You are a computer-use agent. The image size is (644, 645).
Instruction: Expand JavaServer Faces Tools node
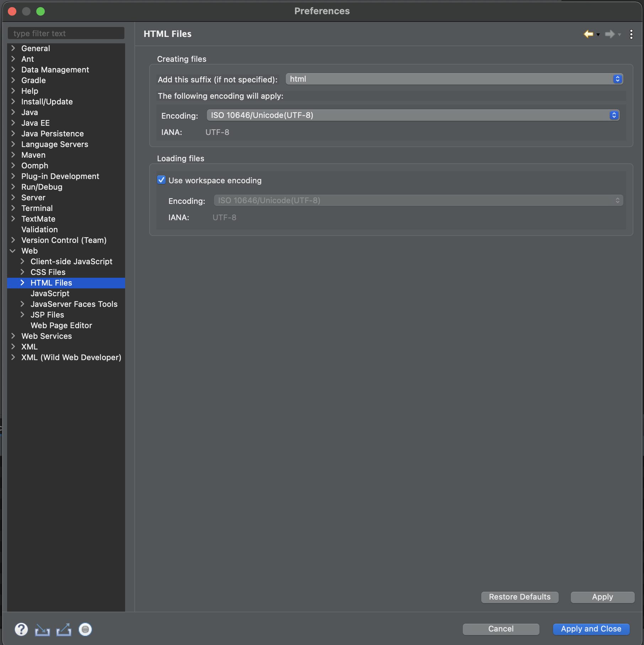tap(22, 304)
